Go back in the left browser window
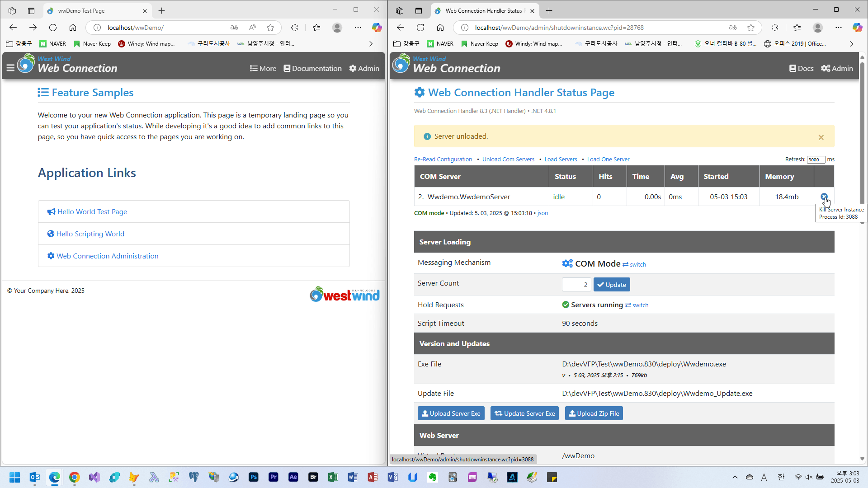This screenshot has width=868, height=488. pos(13,28)
